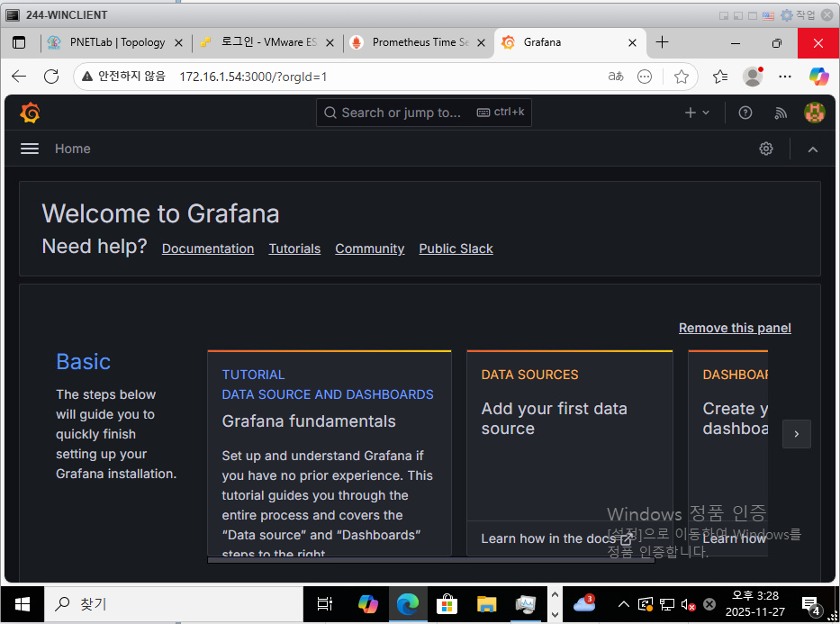This screenshot has width=840, height=624.
Task: Open the Copilot sidebar icon
Action: click(818, 77)
